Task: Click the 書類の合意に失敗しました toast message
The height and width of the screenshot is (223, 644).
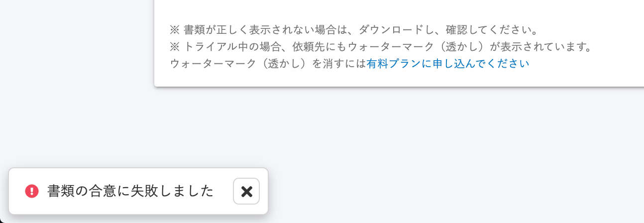Action: 130,191
